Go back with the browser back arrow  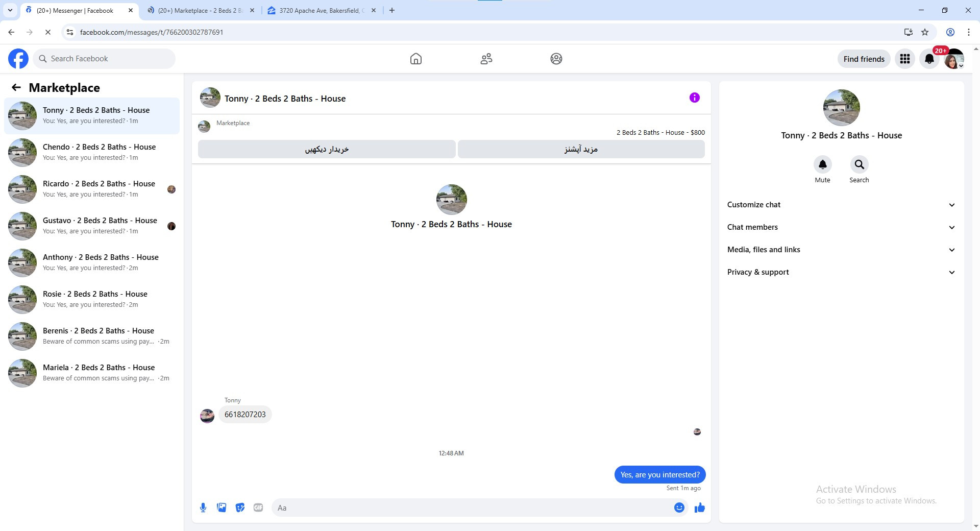pos(11,32)
